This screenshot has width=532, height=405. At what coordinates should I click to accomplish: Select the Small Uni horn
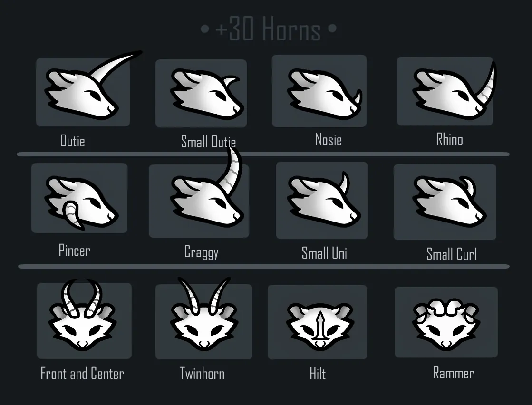click(x=322, y=201)
